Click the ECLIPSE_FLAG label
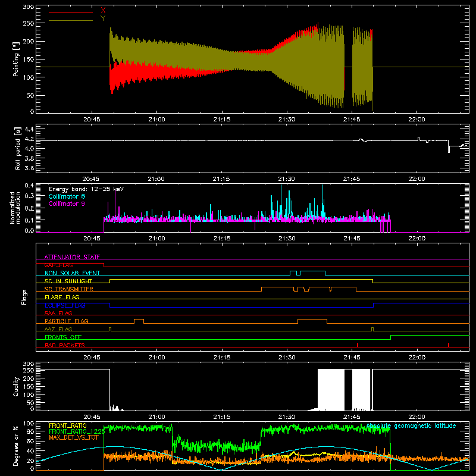 (x=65, y=305)
